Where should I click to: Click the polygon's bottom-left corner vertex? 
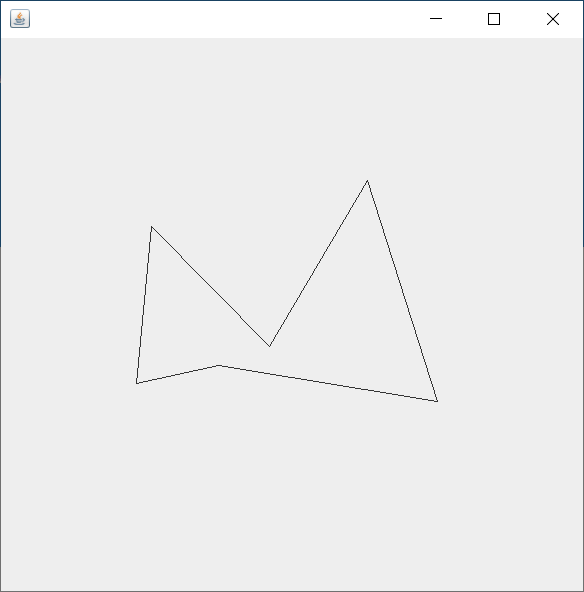(x=137, y=383)
